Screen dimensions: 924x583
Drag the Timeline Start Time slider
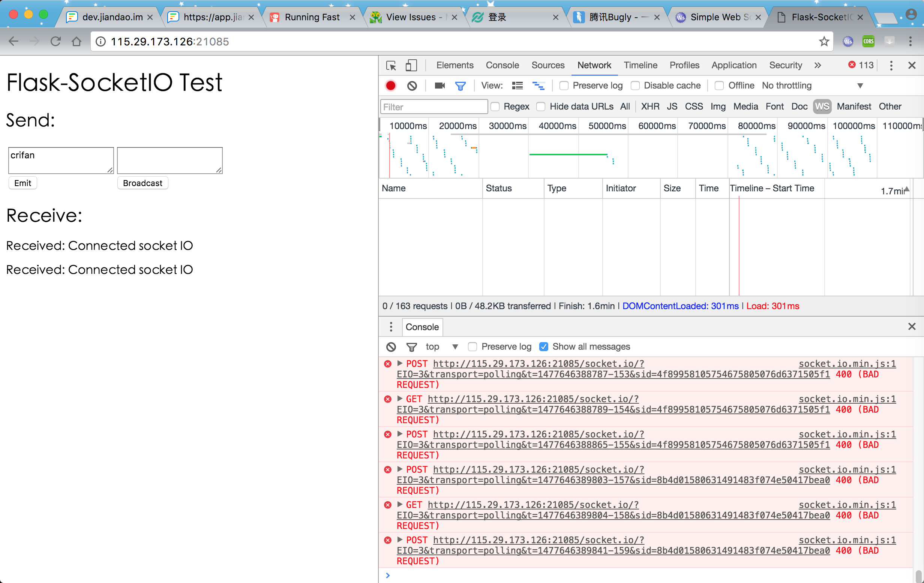(x=906, y=189)
